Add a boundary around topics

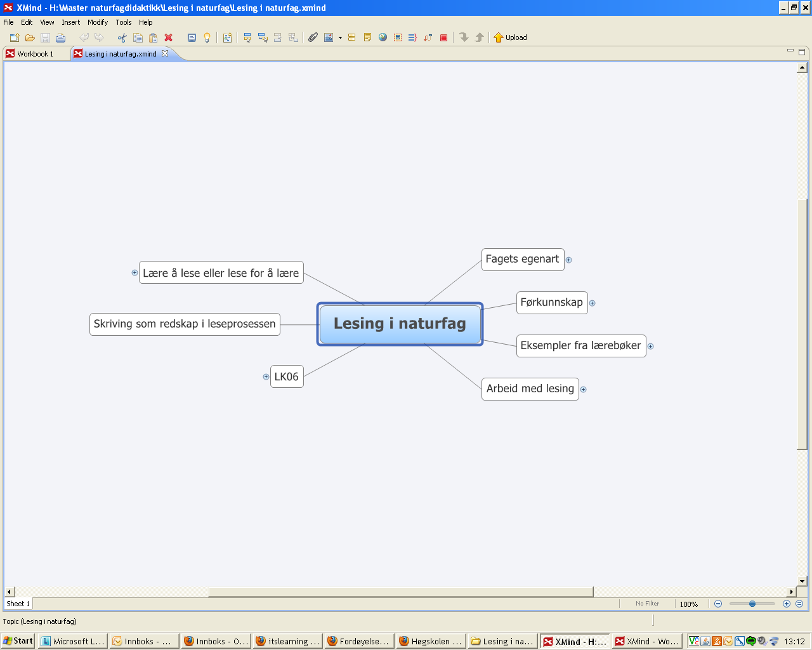click(398, 37)
